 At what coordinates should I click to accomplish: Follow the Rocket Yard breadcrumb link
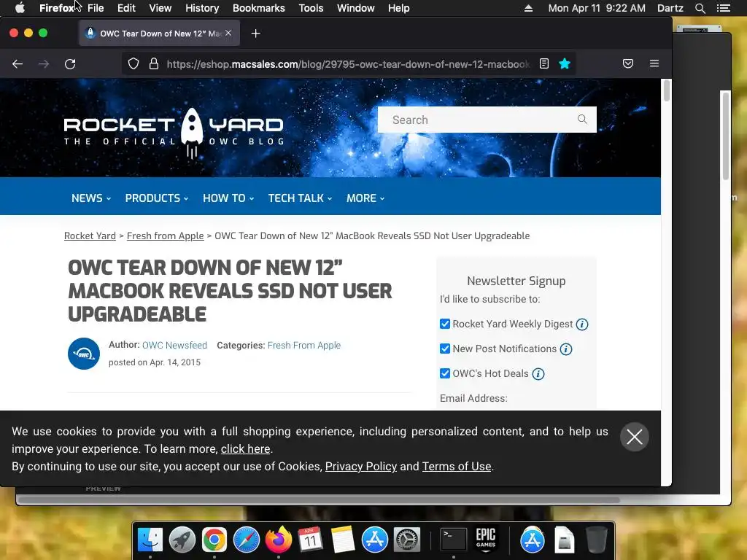tap(90, 236)
